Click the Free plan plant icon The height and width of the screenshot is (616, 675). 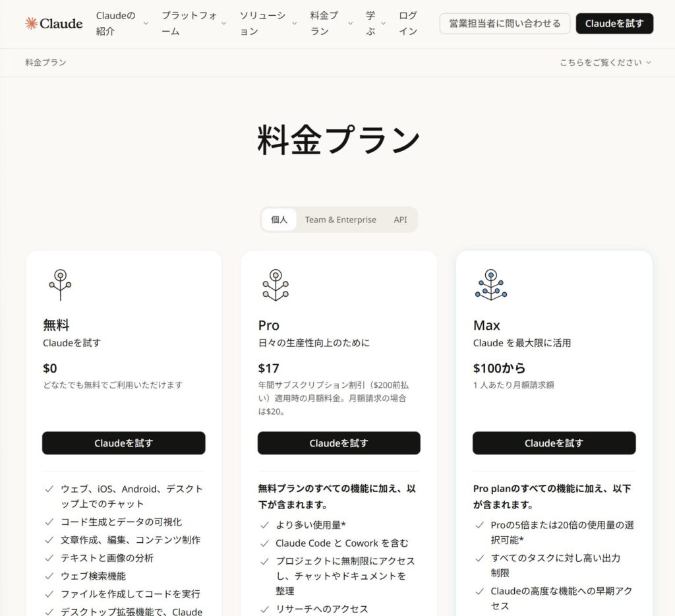[x=61, y=284]
